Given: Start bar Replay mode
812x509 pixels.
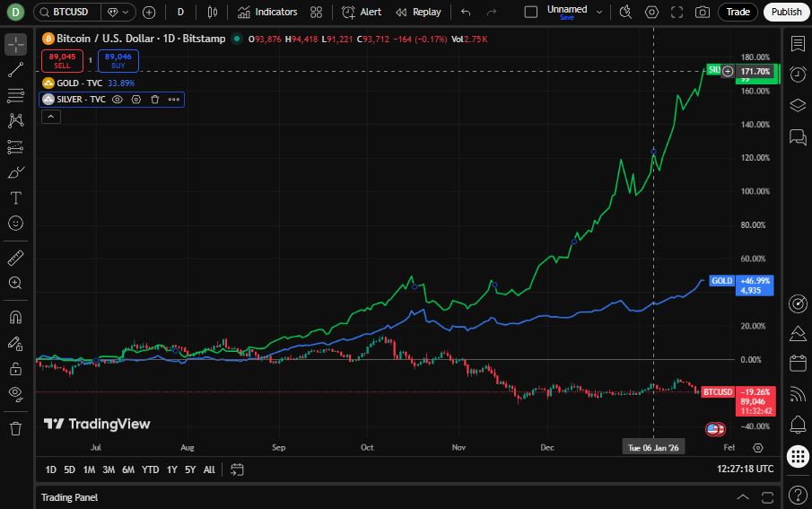Looking at the screenshot, I should 418,12.
